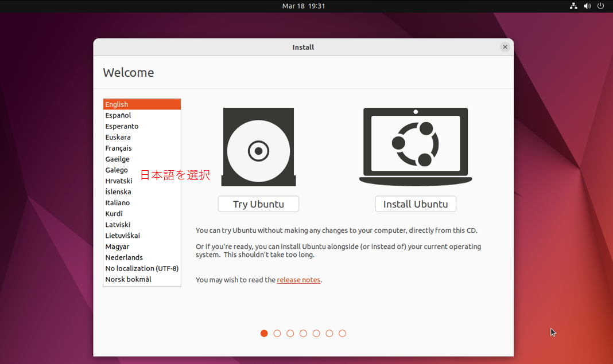613x364 pixels.
Task: Select Gaeilge in the language list
Action: click(142, 159)
